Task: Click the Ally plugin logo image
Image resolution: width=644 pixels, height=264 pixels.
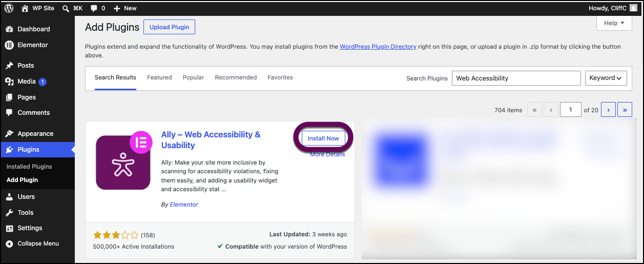Action: pyautogui.click(x=123, y=161)
